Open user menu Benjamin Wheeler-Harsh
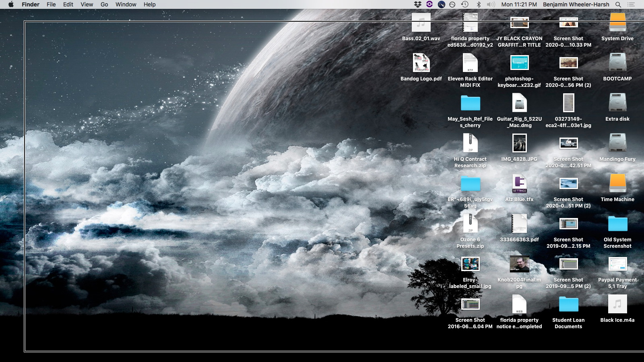 (x=576, y=4)
